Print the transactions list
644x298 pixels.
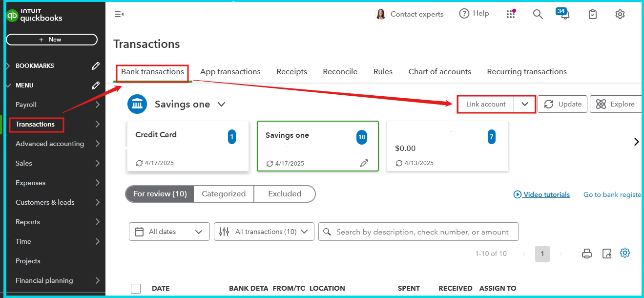[x=587, y=253]
